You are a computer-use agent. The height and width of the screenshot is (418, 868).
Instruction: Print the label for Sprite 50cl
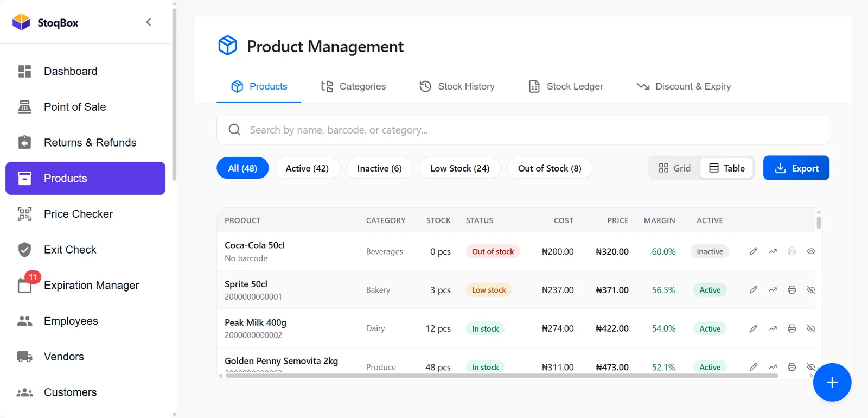(792, 290)
